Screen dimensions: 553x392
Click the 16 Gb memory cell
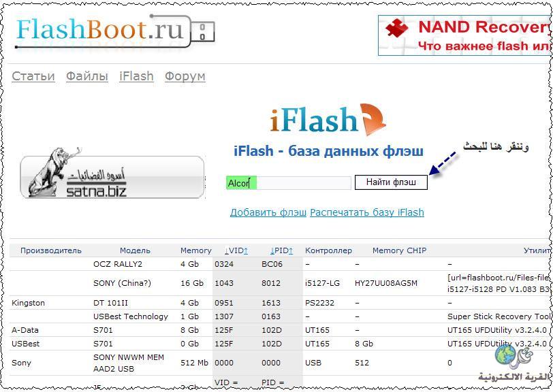click(x=192, y=283)
